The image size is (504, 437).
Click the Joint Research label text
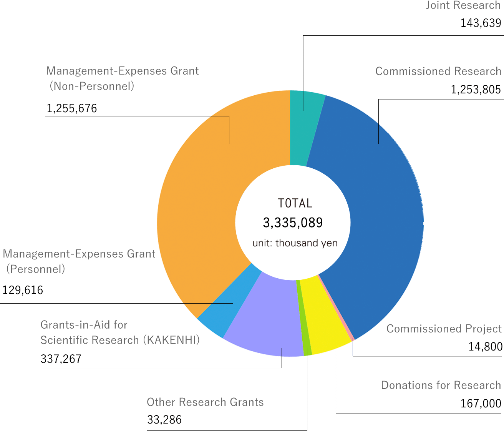coord(463,6)
